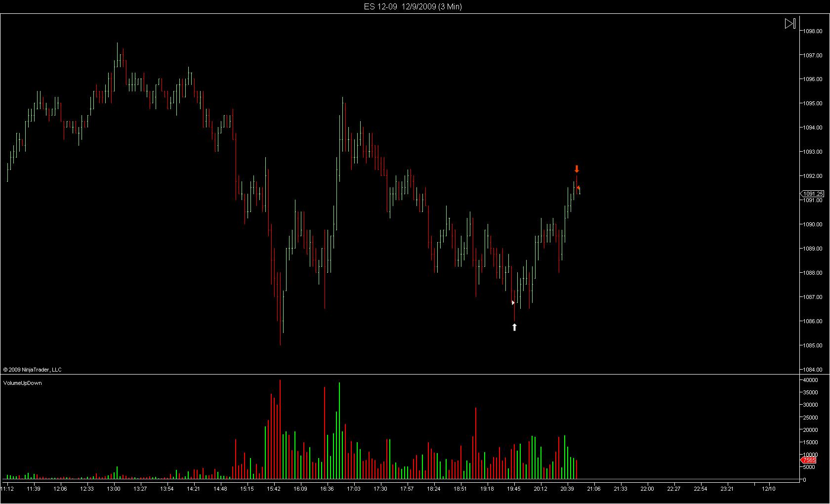Click the 1086.00 price axis label
Image resolution: width=830 pixels, height=504 pixels.
coord(813,321)
